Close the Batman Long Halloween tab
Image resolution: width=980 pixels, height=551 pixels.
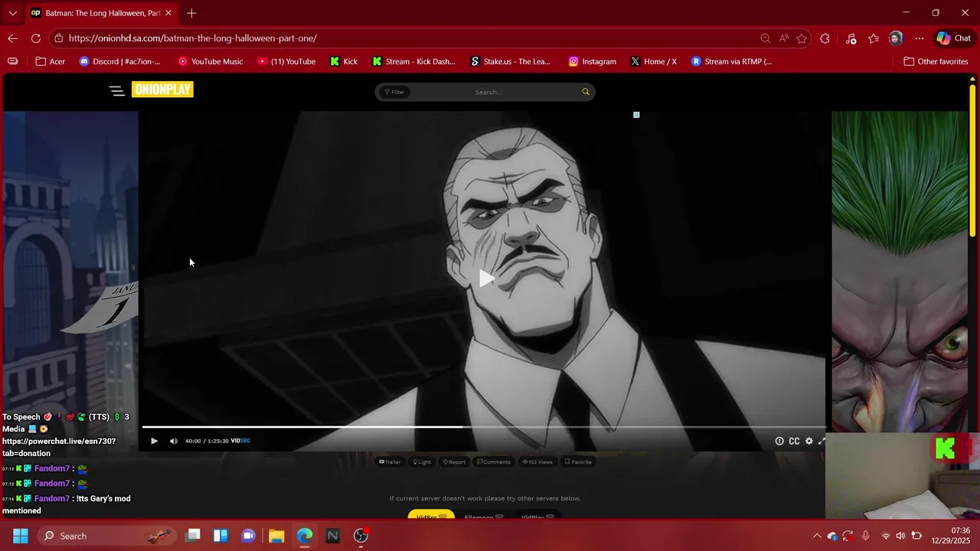168,13
